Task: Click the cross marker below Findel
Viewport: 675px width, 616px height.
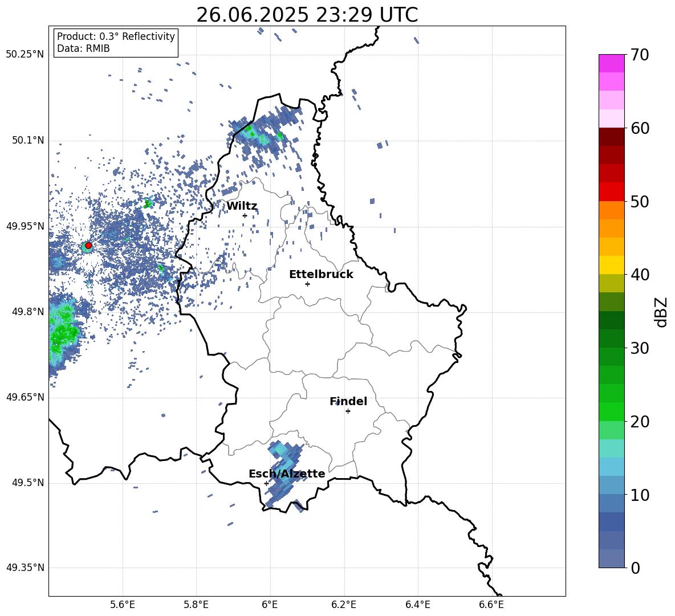Action: pos(348,411)
